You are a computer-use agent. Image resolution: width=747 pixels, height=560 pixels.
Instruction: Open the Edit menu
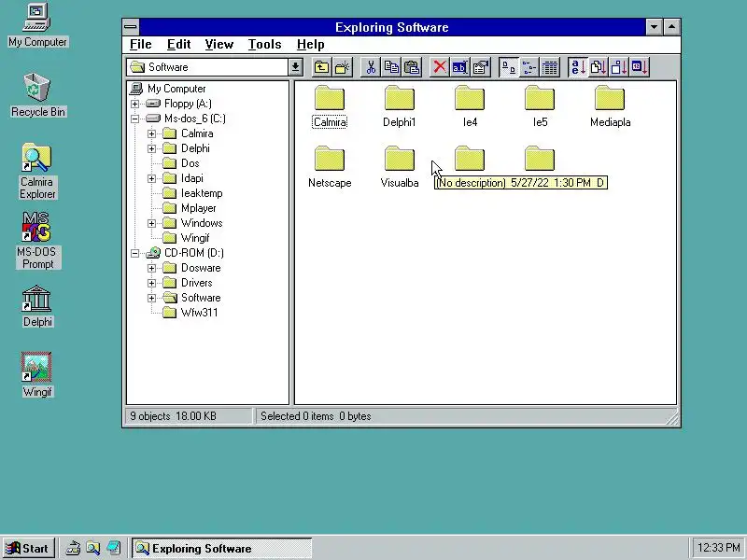178,44
